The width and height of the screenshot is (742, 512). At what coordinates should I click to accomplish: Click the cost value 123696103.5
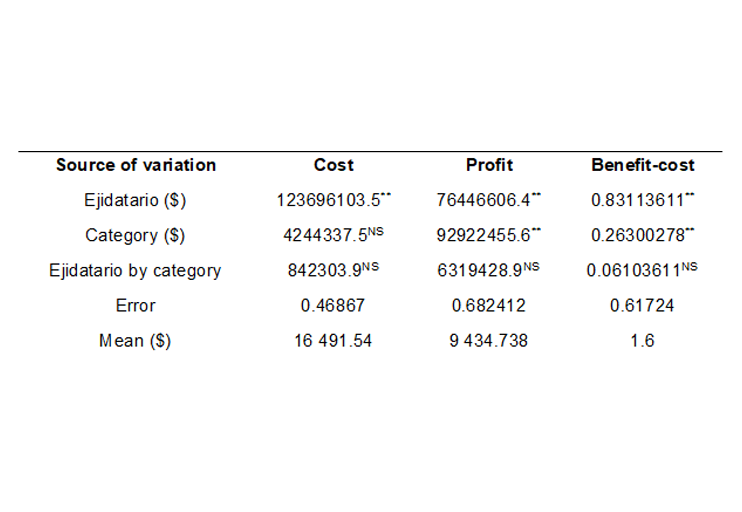[x=330, y=200]
